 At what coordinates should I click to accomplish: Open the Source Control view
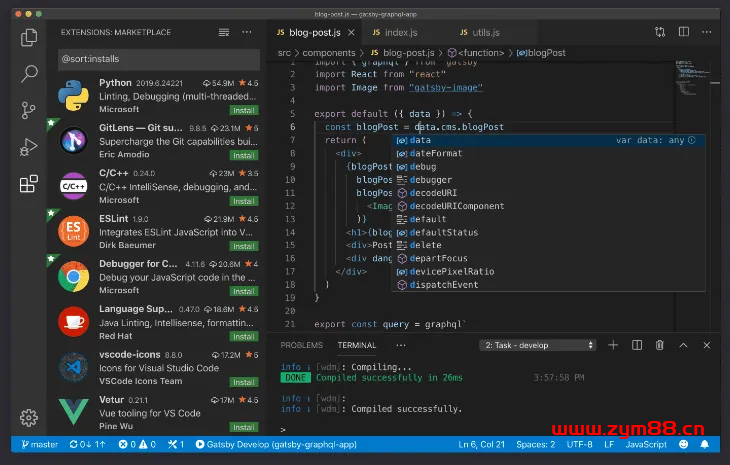[x=29, y=110]
